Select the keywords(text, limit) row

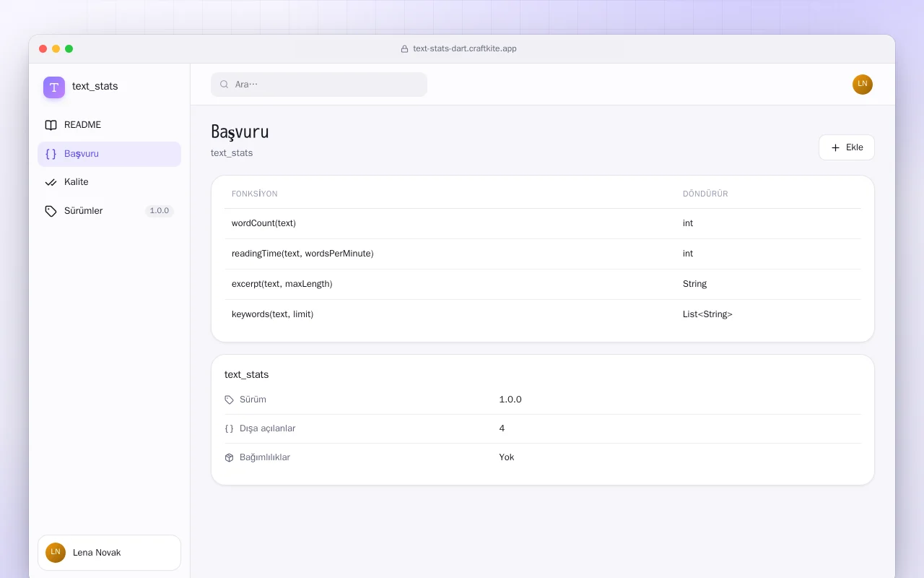tap(543, 314)
